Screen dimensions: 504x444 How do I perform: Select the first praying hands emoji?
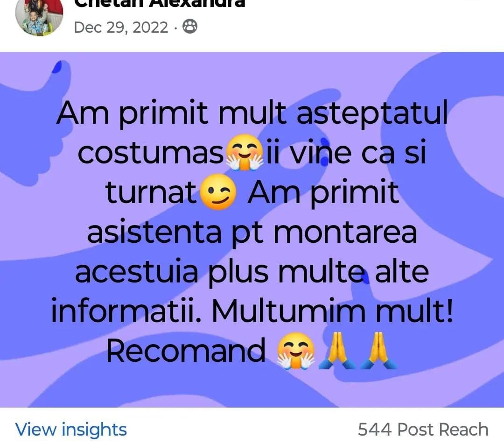[337, 351]
